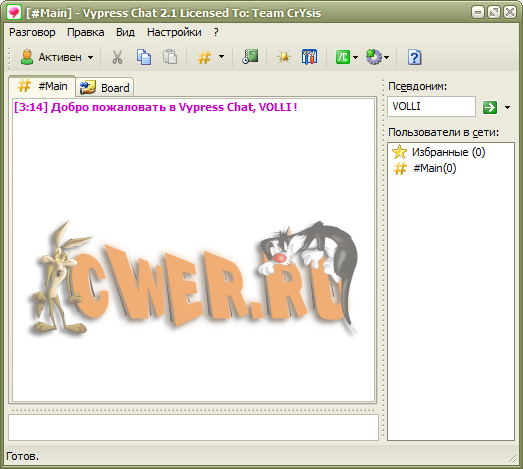
Task: Expand the gear icon dropdown arrow
Action: pyautogui.click(x=386, y=57)
